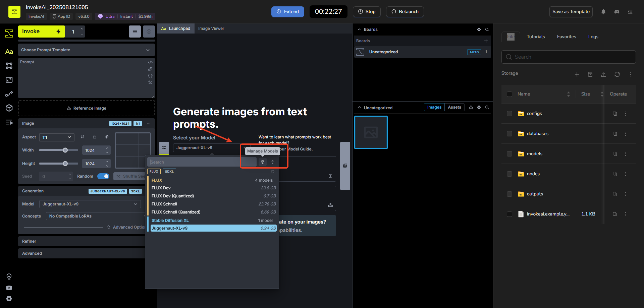
Task: Click the prompt syntax code icon
Action: pos(150,62)
